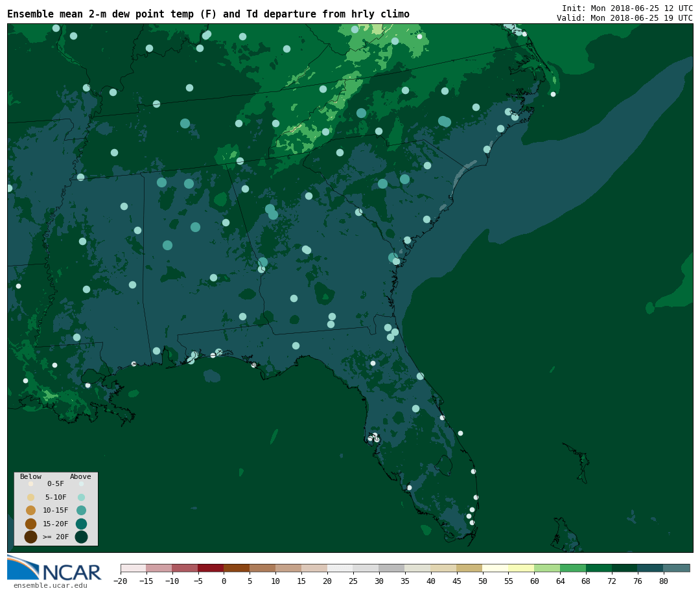Screen dimensions: 700x593
Task: Click the 5-10F legend label
Action: click(x=56, y=498)
